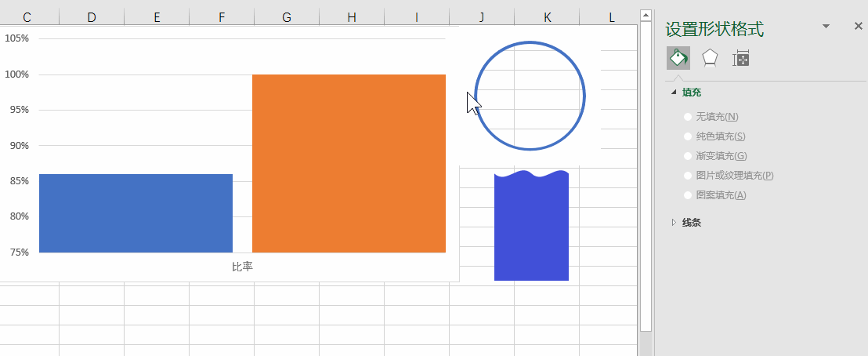Open the Size & Properties tab icon
The height and width of the screenshot is (356, 868).
coord(740,58)
